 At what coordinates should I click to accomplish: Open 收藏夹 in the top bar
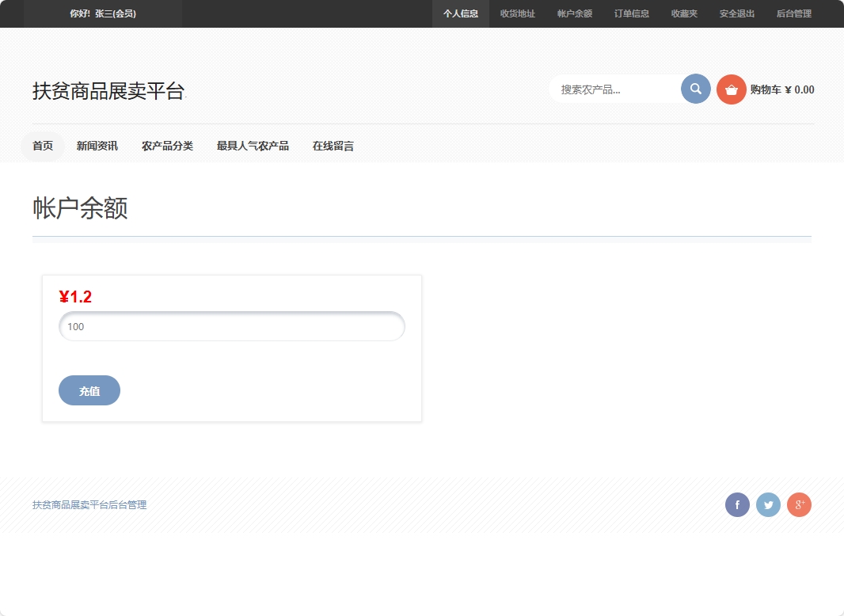[x=683, y=13]
